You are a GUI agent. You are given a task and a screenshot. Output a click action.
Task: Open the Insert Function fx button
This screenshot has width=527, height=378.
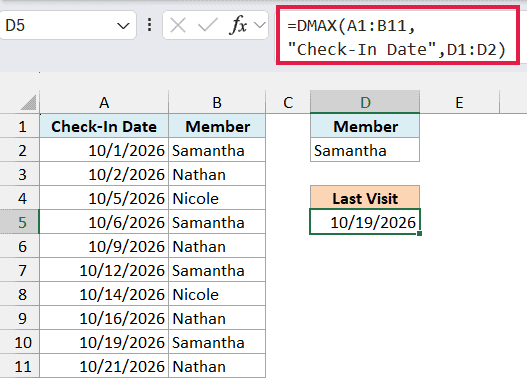point(238,25)
